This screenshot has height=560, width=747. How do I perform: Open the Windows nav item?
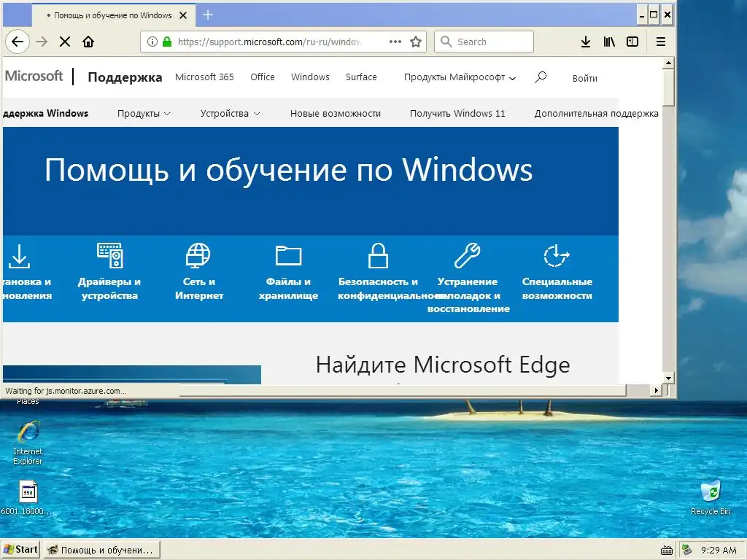[310, 77]
